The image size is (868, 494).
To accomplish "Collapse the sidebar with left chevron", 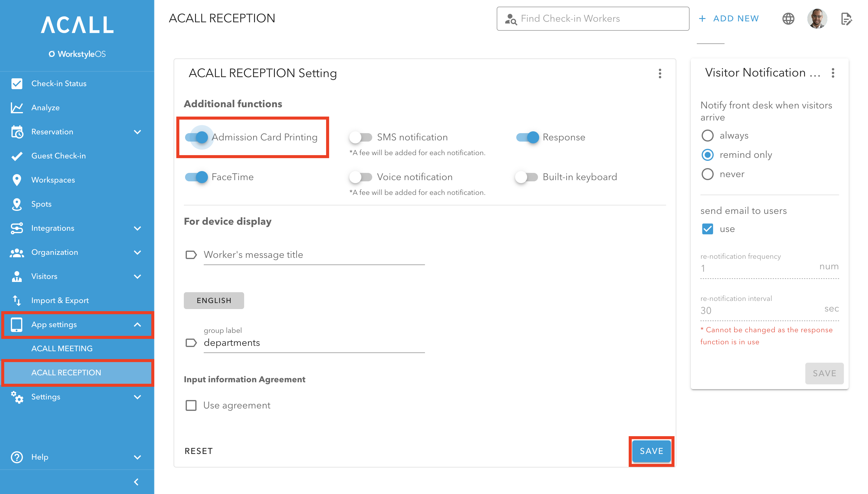I will click(137, 482).
